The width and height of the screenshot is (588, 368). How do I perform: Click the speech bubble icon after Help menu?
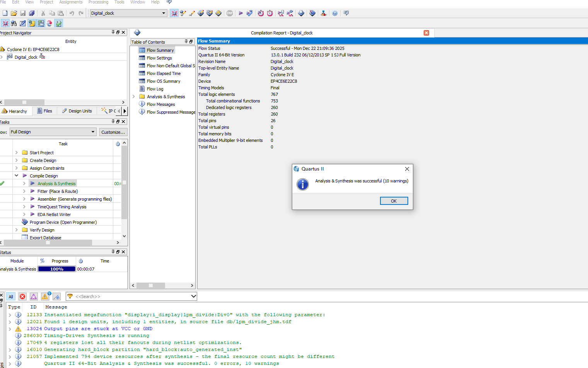coord(169,2)
